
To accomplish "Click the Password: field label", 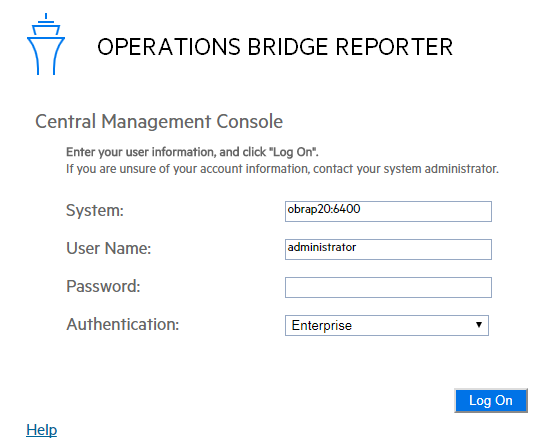I will [103, 286].
